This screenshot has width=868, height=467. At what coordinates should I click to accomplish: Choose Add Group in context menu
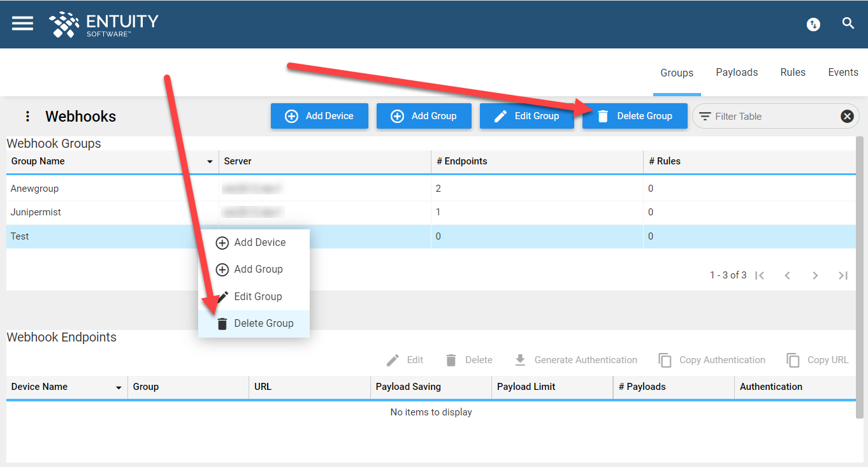[254, 269]
